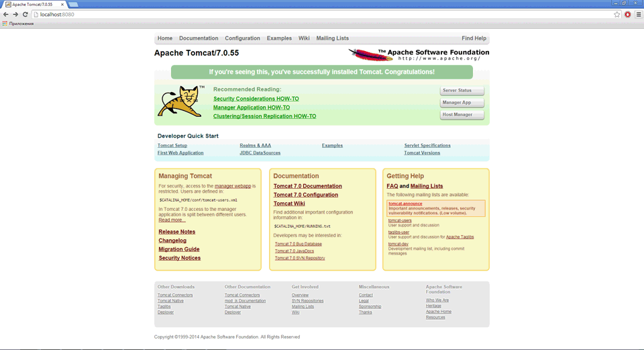Image resolution: width=644 pixels, height=350 pixels.
Task: Open the Tomcat Setup link
Action: (x=172, y=146)
